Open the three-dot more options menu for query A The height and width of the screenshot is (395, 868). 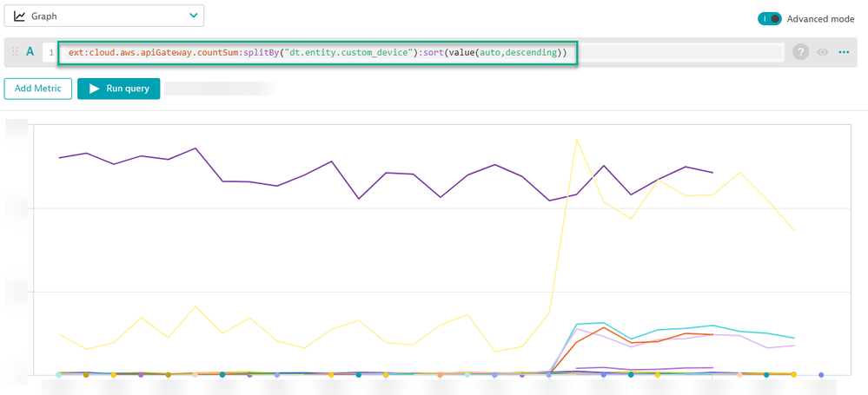click(x=844, y=53)
